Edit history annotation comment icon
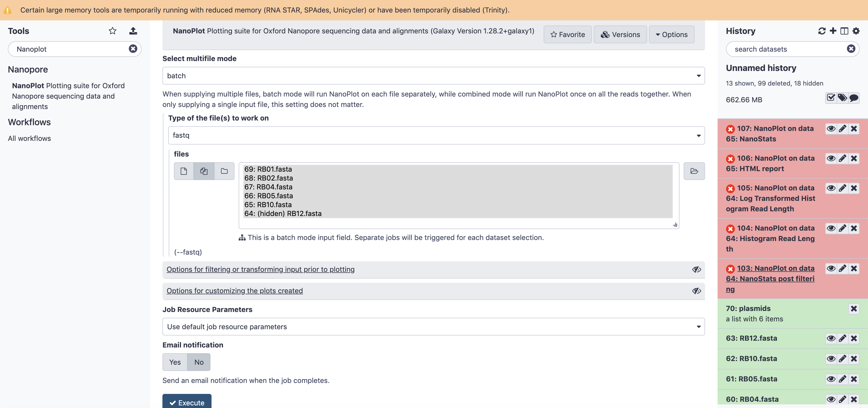This screenshot has width=868, height=408. [854, 98]
